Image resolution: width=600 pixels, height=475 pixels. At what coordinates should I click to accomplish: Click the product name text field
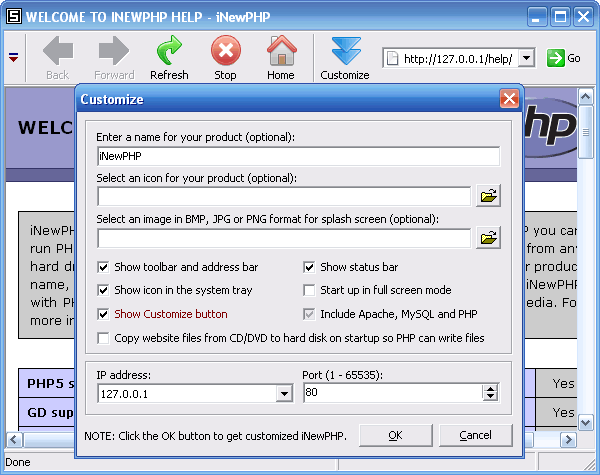(298, 156)
